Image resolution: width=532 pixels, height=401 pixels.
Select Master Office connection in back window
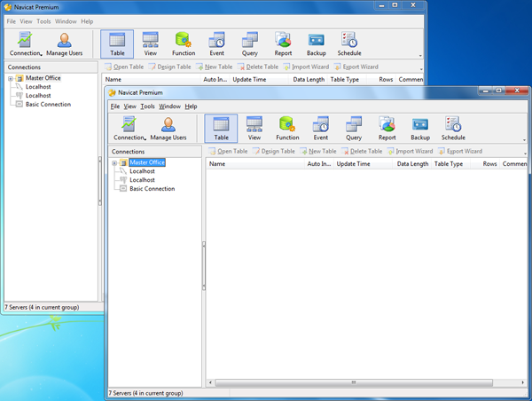[43, 78]
